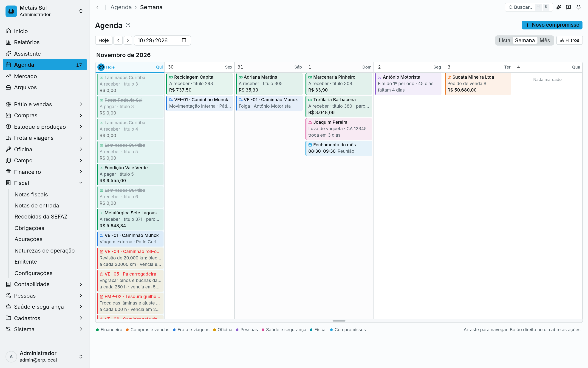Go to next week arrow

pyautogui.click(x=128, y=40)
